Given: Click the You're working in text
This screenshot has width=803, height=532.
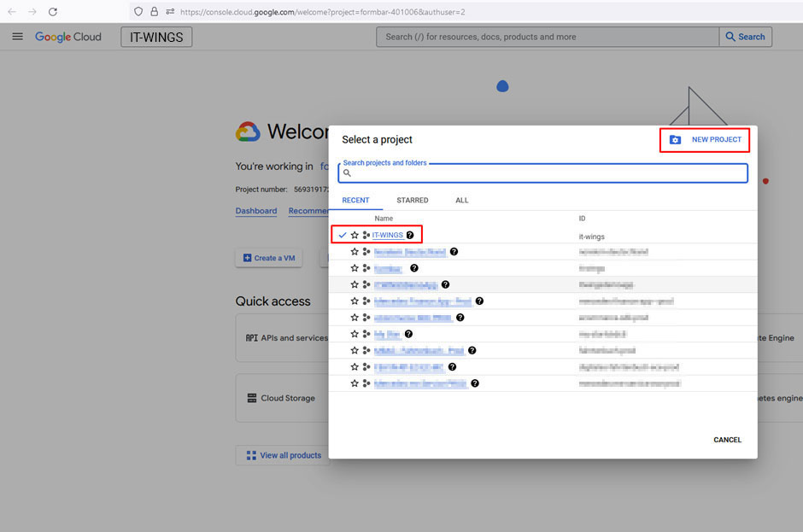Looking at the screenshot, I should tap(274, 167).
